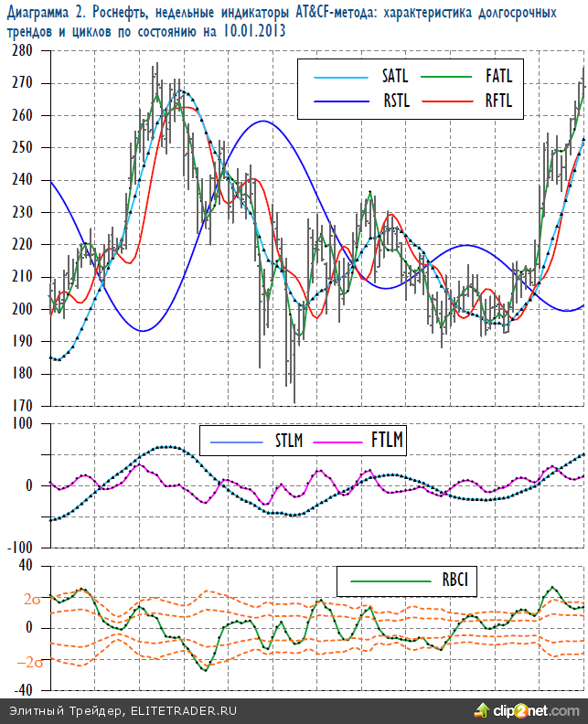Select the STLM legend label

tap(290, 442)
